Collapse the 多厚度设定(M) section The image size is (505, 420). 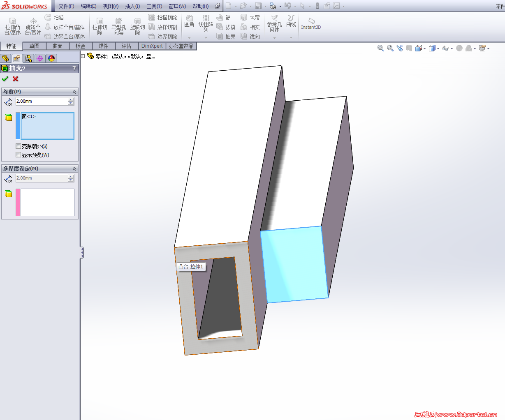(74, 168)
